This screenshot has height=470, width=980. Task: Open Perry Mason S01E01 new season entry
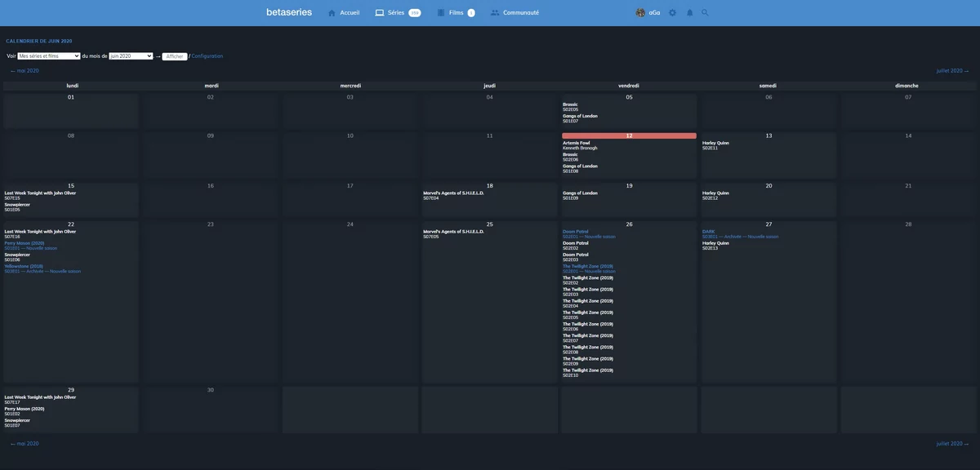pyautogui.click(x=31, y=246)
